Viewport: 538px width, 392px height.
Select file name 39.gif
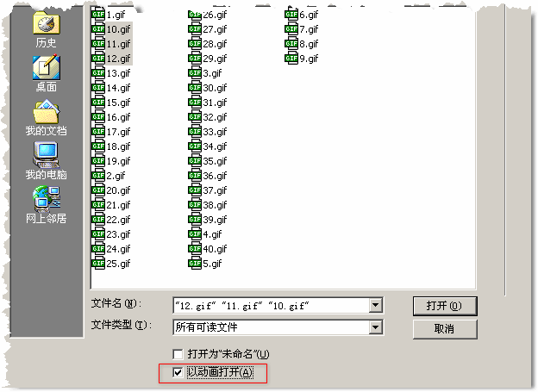pyautogui.click(x=215, y=220)
